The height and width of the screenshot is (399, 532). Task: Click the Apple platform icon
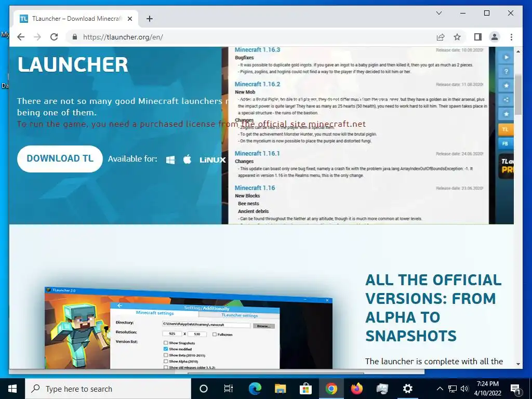pyautogui.click(x=187, y=159)
